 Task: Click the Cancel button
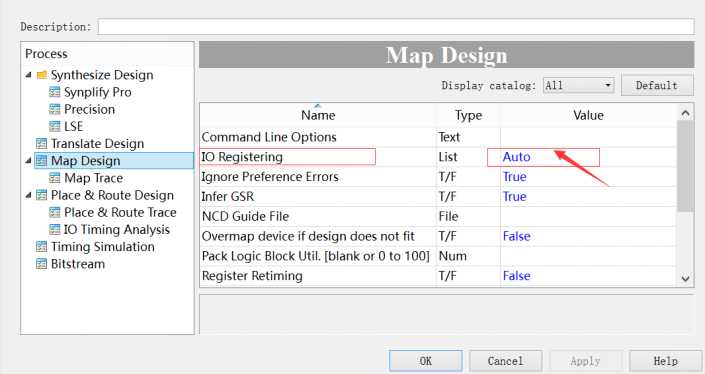pos(506,361)
